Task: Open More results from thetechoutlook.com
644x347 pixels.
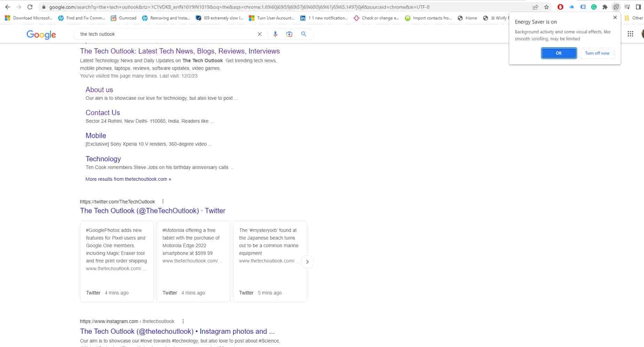Action: [x=128, y=179]
